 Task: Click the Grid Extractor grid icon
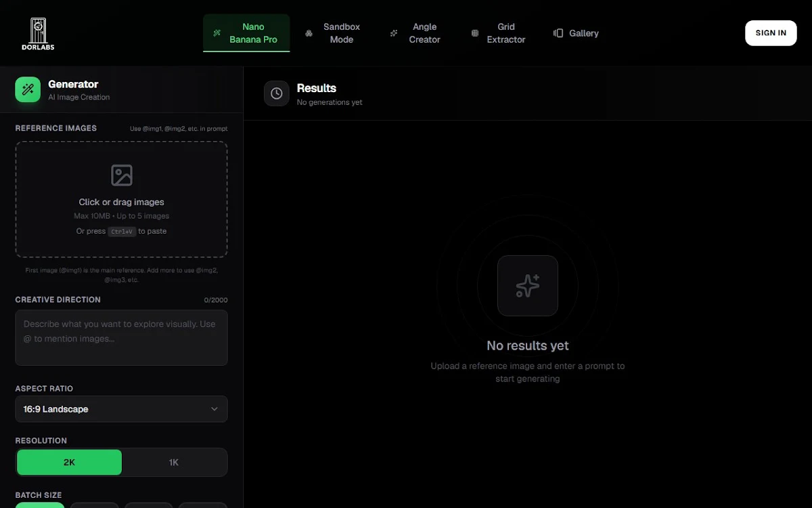click(475, 33)
